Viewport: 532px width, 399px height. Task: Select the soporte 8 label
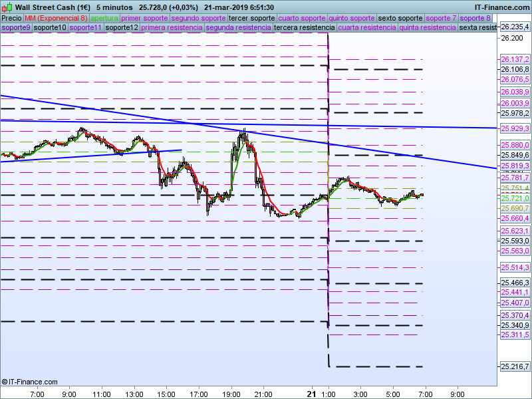[x=475, y=19]
